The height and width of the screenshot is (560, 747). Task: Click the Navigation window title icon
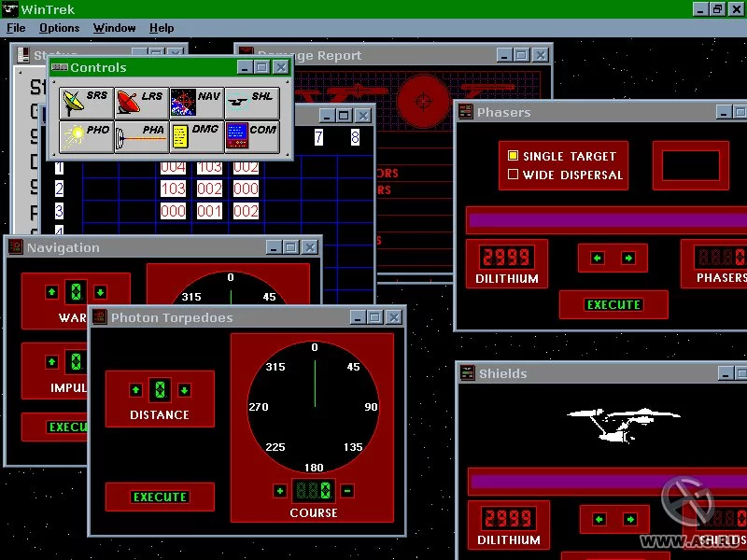coord(15,246)
